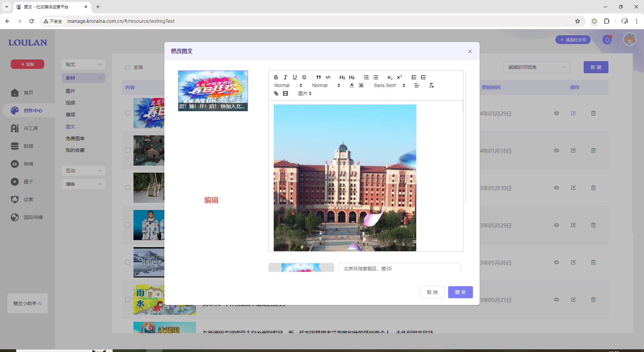This screenshot has height=352, width=644.
Task: Delete the 4年03月29日 item
Action: [593, 113]
